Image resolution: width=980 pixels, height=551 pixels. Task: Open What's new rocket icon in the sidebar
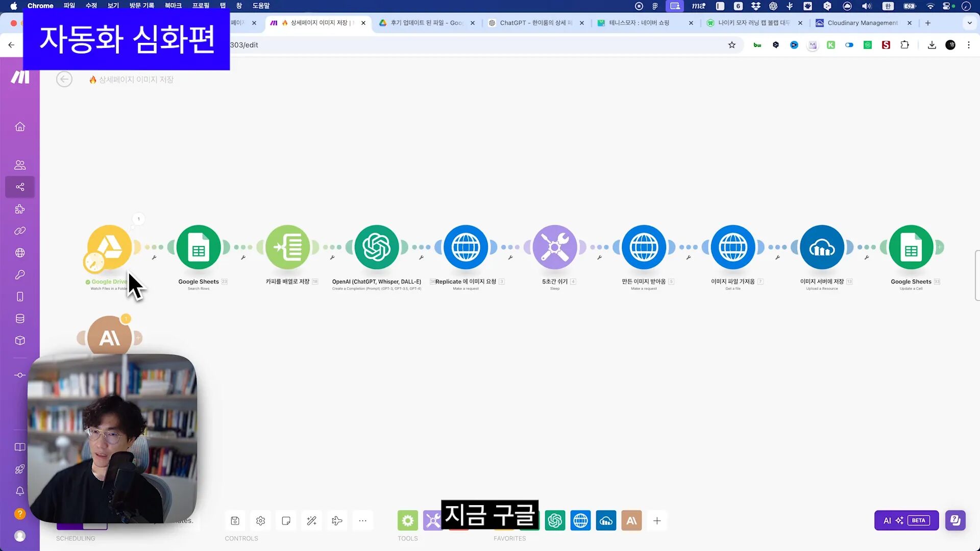click(20, 469)
